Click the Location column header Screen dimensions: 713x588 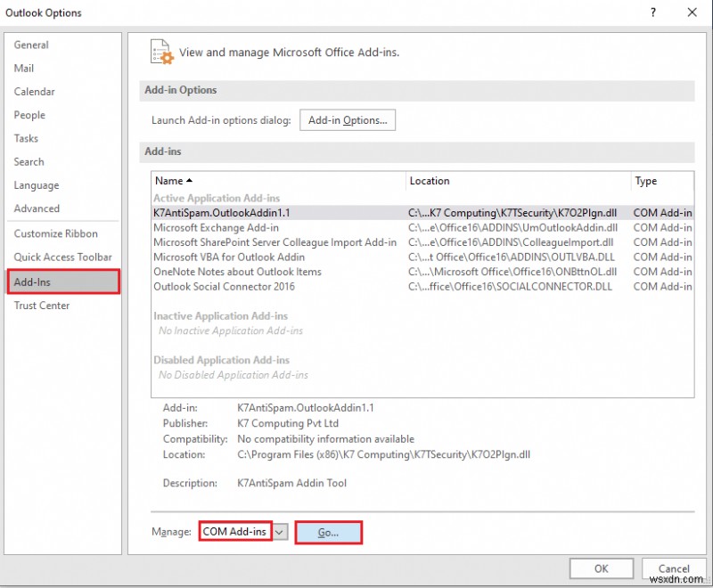(x=429, y=180)
